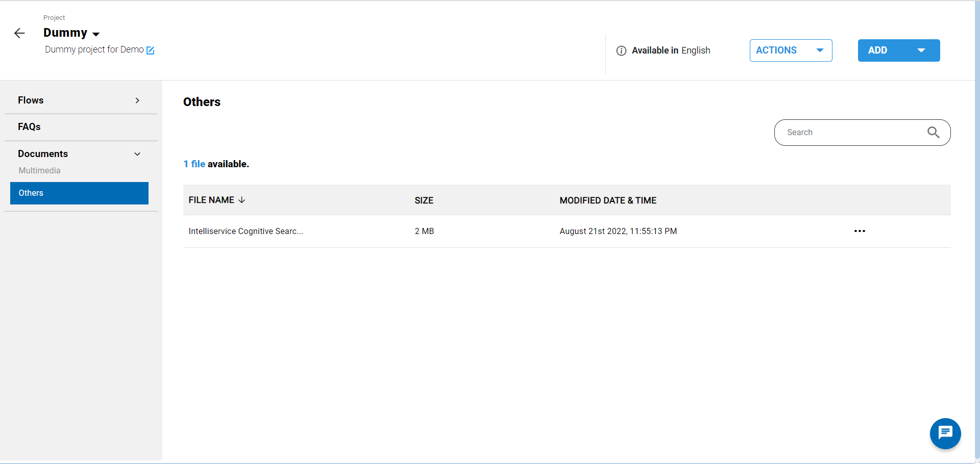
Task: Open the Dummy project switcher dropdown
Action: coord(96,34)
